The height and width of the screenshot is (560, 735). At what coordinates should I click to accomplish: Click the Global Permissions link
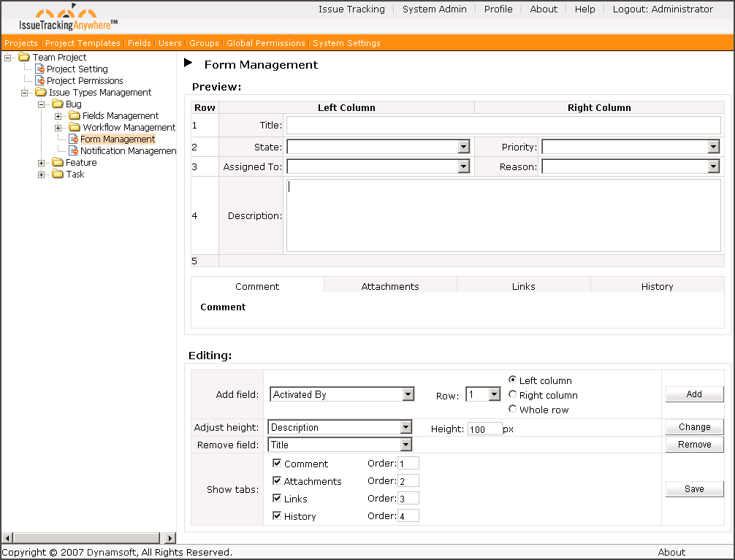pyautogui.click(x=266, y=43)
